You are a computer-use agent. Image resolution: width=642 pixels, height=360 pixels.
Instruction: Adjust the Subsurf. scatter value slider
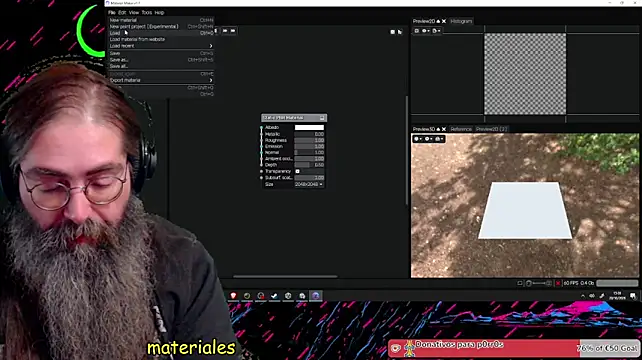click(309, 178)
